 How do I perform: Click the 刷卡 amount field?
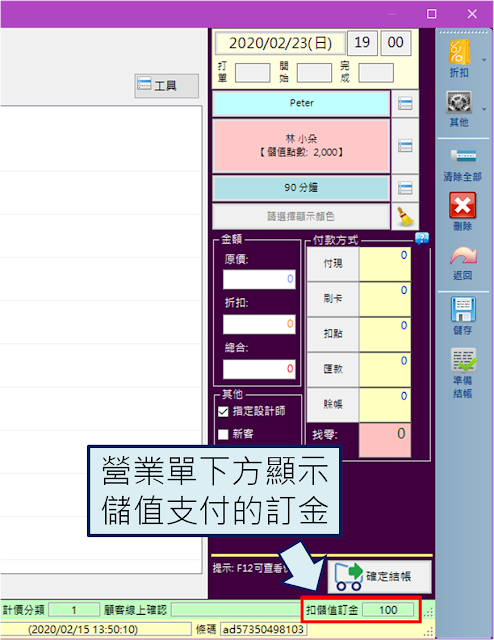click(x=385, y=299)
